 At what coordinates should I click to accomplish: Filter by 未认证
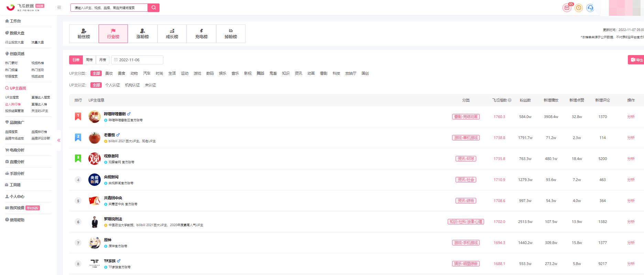click(151, 85)
